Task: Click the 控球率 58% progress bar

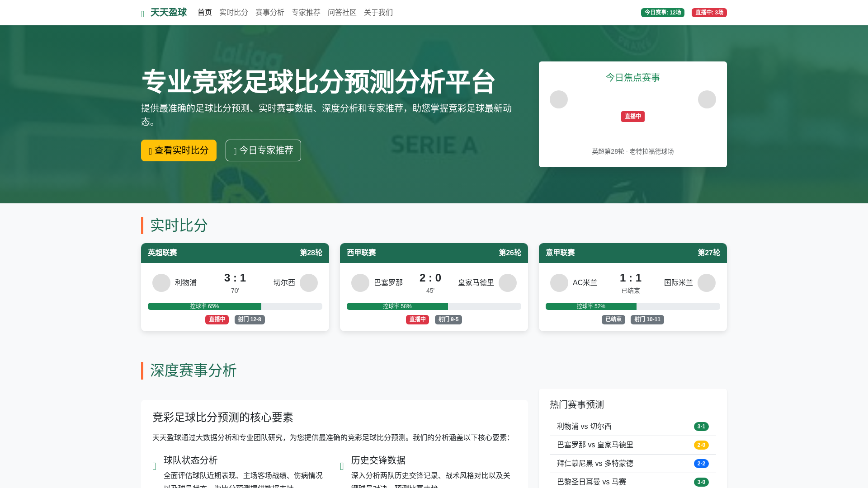Action: coord(434,306)
